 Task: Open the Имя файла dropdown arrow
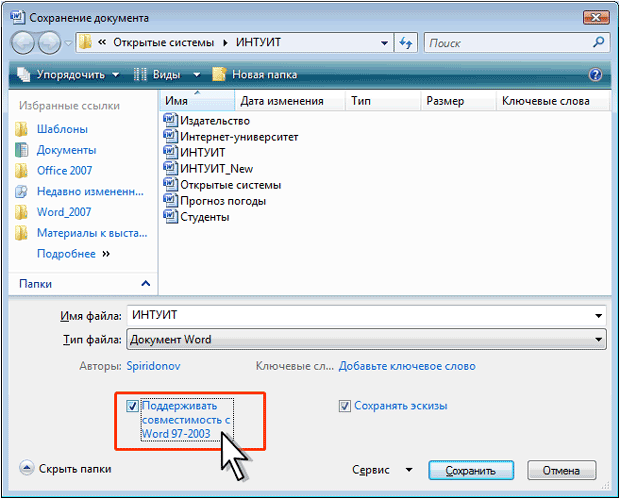coord(598,316)
